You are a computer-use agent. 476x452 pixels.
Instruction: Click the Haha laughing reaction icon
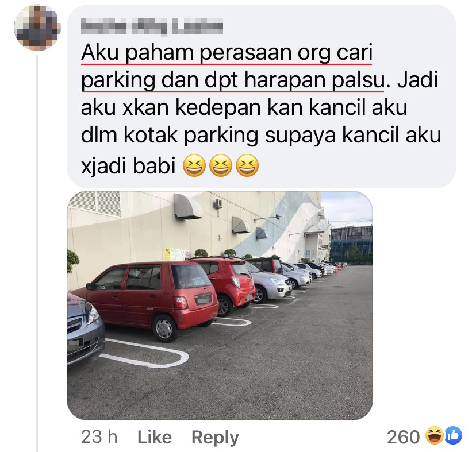point(435,435)
